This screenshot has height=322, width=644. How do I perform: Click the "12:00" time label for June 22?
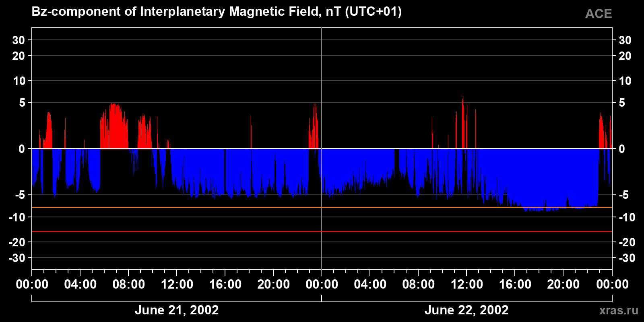467,284
